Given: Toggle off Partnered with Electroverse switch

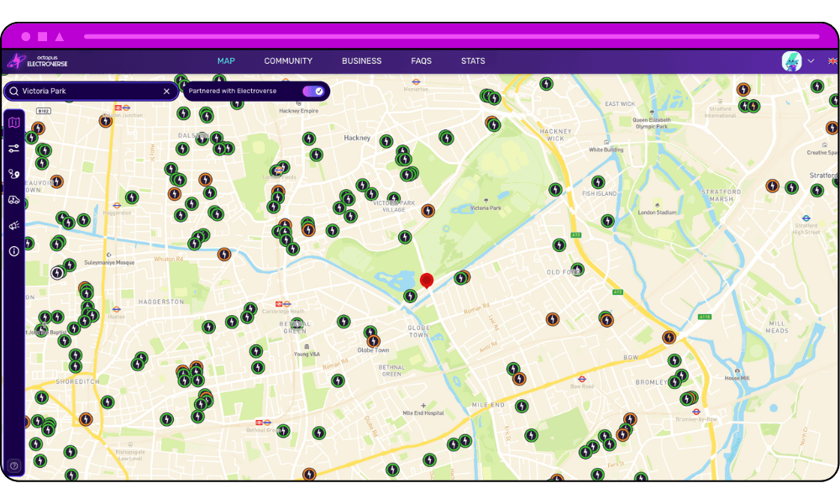Looking at the screenshot, I should coord(312,91).
